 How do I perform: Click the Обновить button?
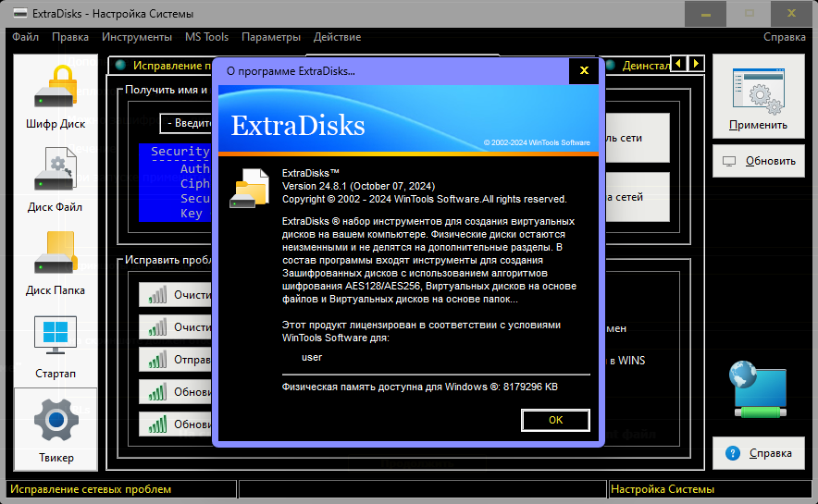coord(759,161)
